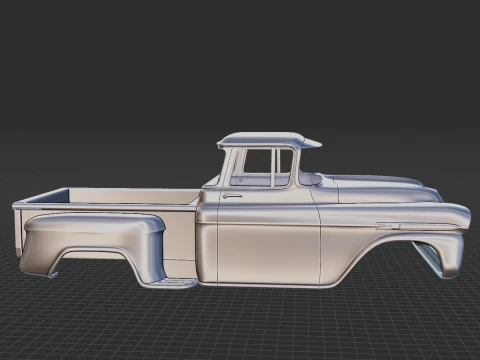Image resolution: width=480 pixels, height=360 pixels.
Task: Click the door handle on the truck cab
Action: coord(232,196)
